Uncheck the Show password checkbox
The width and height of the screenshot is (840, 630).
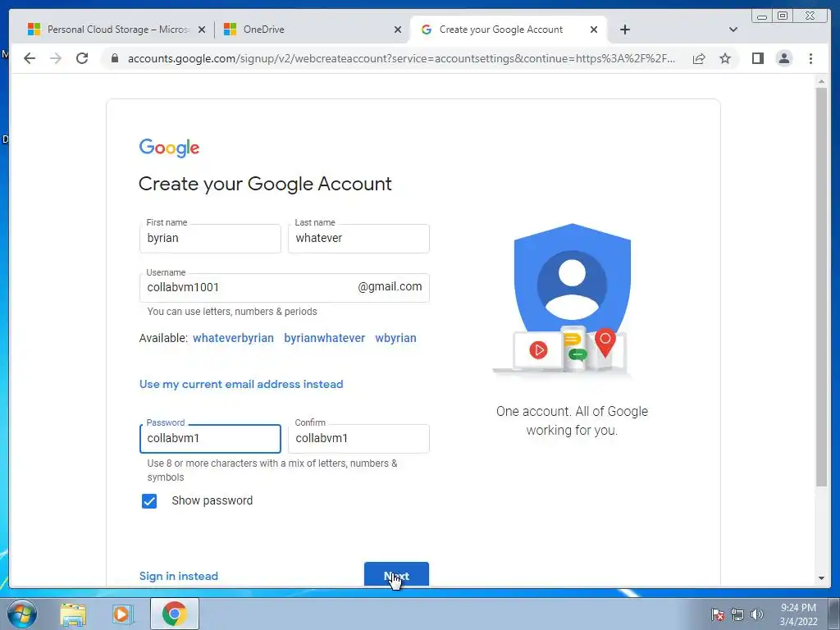point(149,501)
